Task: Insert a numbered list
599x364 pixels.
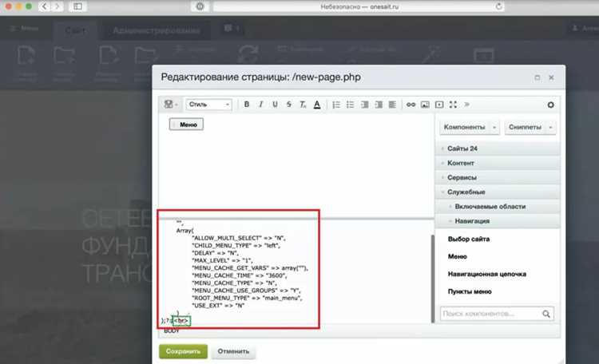Action: (x=336, y=105)
